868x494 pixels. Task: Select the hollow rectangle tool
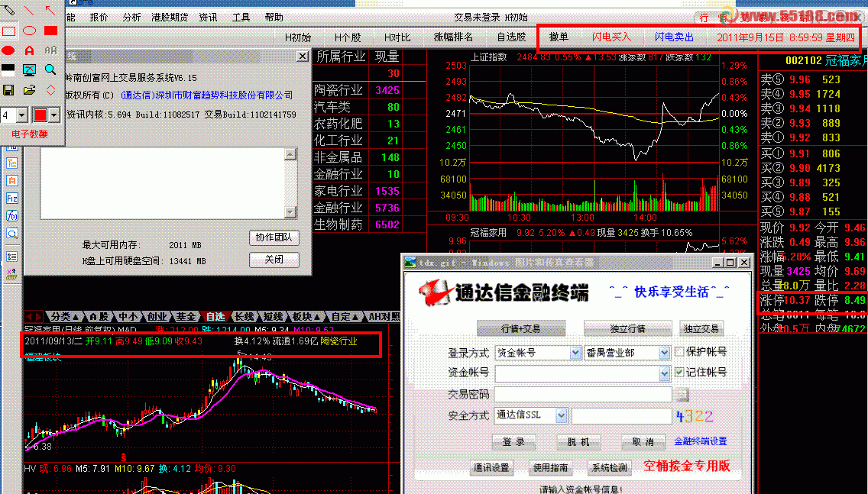[x=8, y=31]
